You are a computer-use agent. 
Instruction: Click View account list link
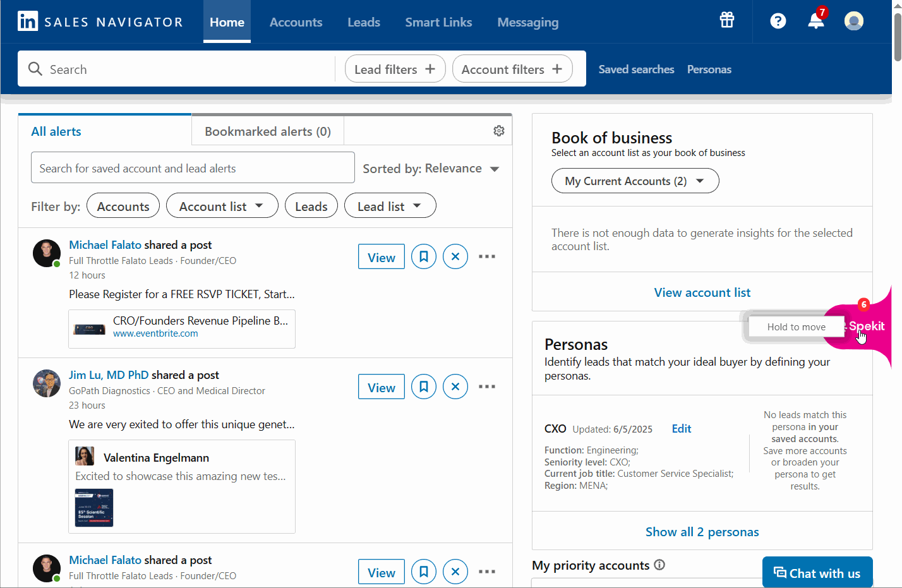tap(702, 292)
